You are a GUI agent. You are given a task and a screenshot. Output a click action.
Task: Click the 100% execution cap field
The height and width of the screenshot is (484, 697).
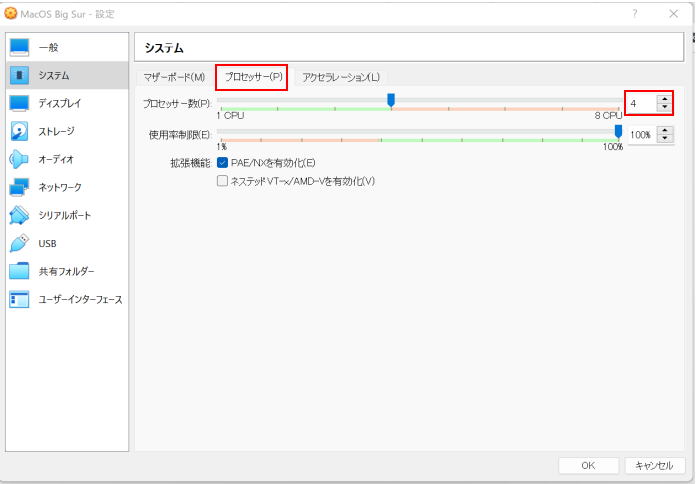[x=643, y=135]
